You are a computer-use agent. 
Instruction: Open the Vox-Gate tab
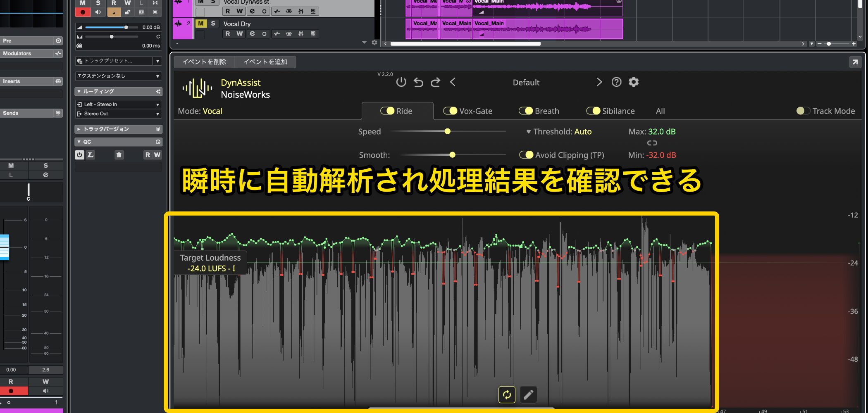tap(476, 111)
